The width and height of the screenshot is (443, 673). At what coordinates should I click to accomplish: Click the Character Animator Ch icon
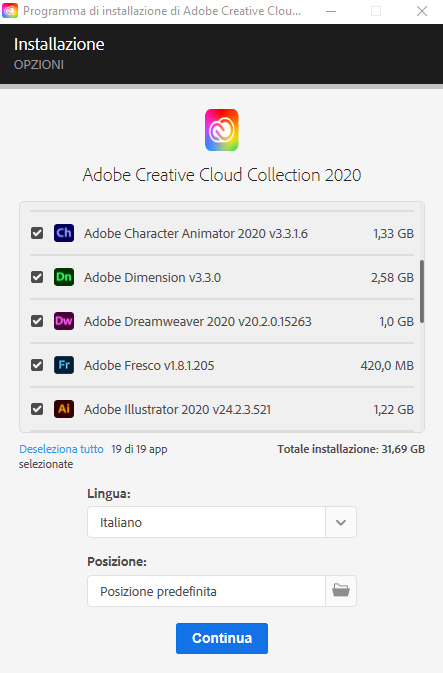coord(64,233)
